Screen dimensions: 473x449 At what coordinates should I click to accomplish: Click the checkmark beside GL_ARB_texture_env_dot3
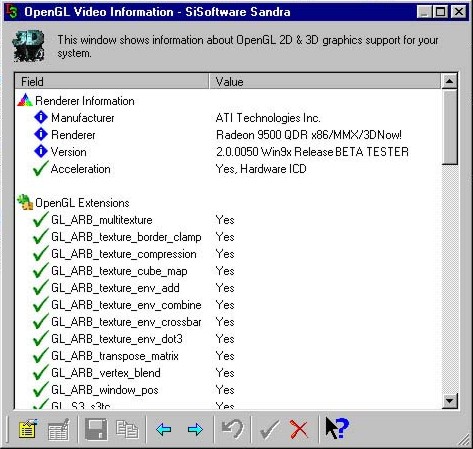coord(40,338)
